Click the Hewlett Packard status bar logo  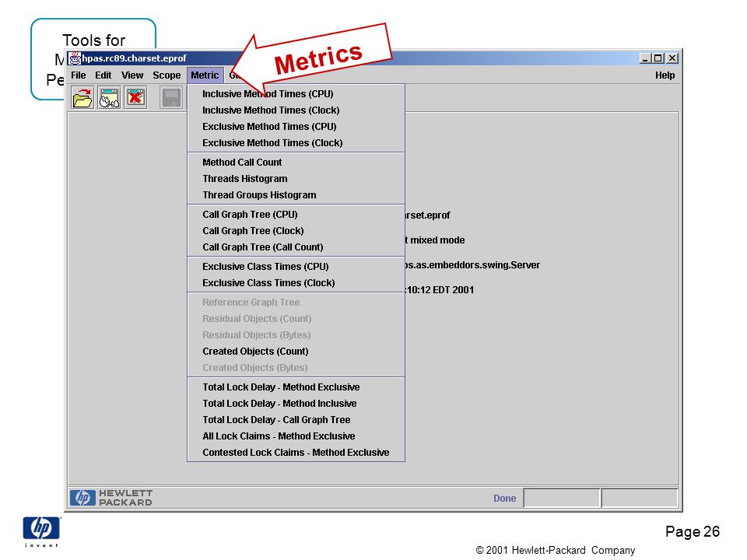111,498
